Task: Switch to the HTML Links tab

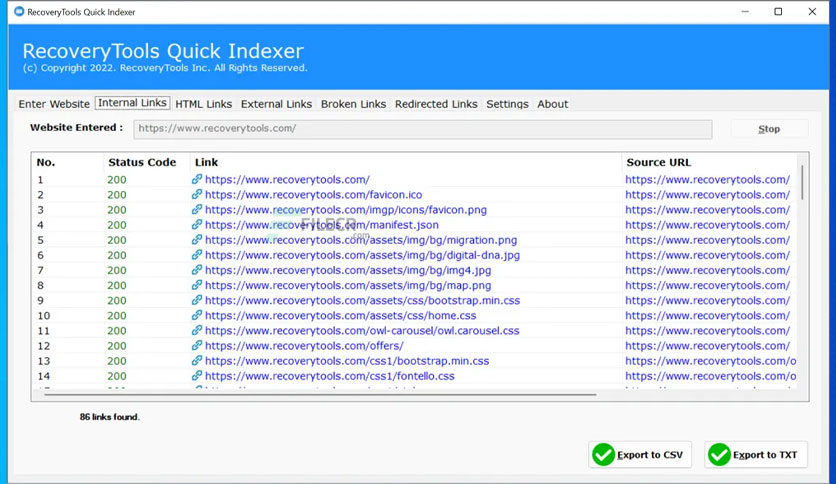Action: click(x=204, y=104)
